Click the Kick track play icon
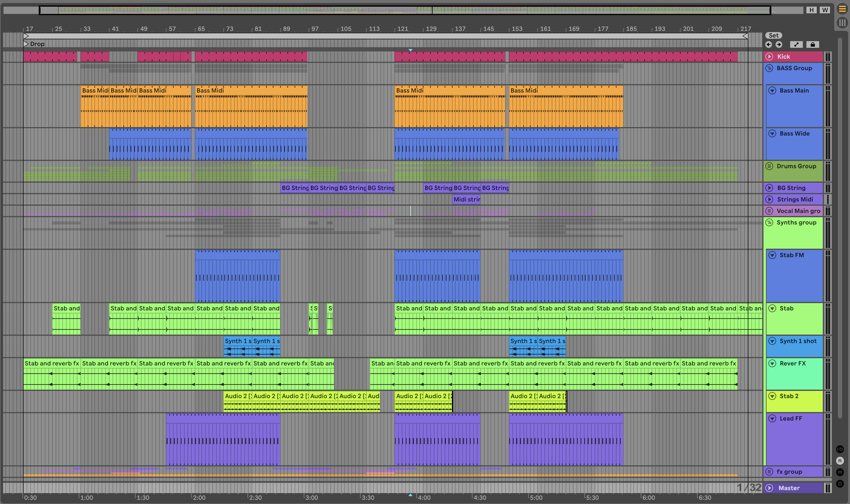This screenshot has height=504, width=850. [x=770, y=57]
